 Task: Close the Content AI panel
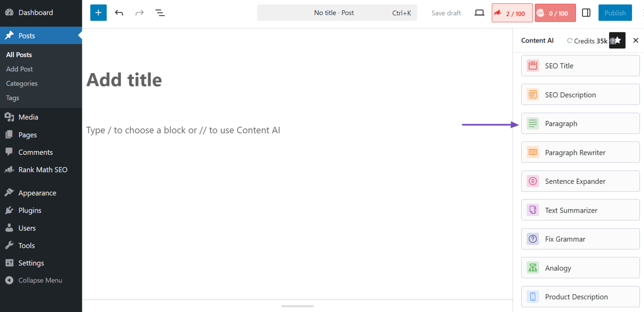pyautogui.click(x=636, y=40)
